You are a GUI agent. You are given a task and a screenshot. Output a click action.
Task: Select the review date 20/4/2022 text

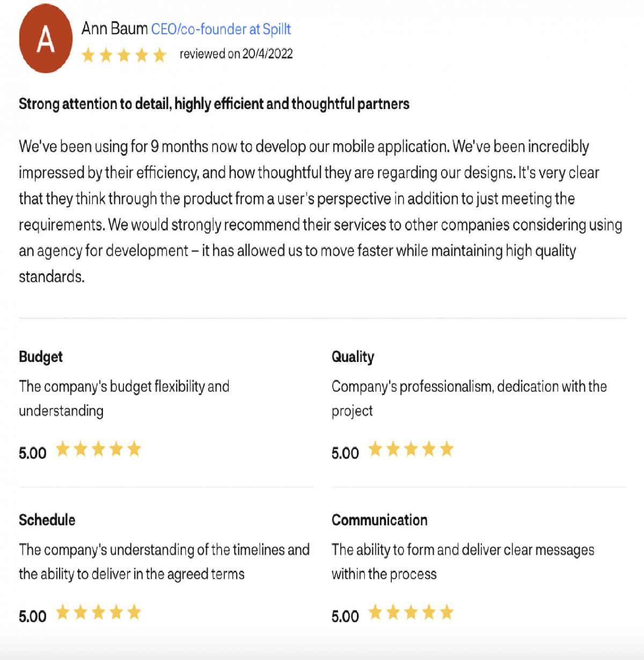[x=267, y=54]
